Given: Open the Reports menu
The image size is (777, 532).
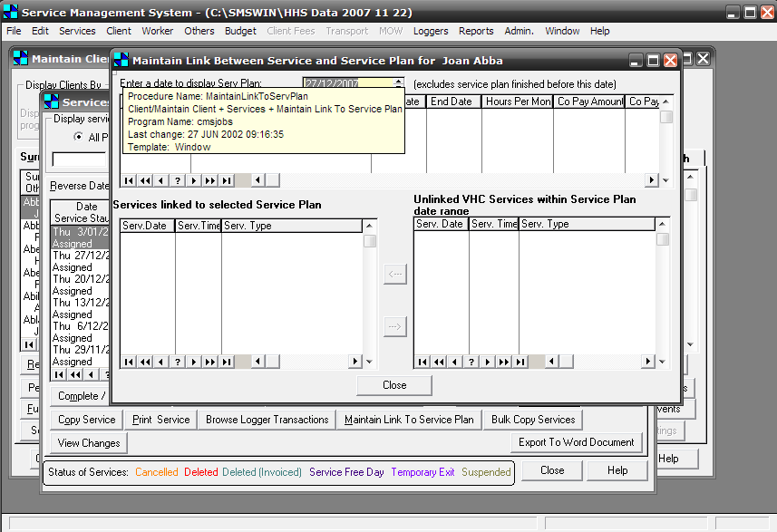Looking at the screenshot, I should [476, 31].
